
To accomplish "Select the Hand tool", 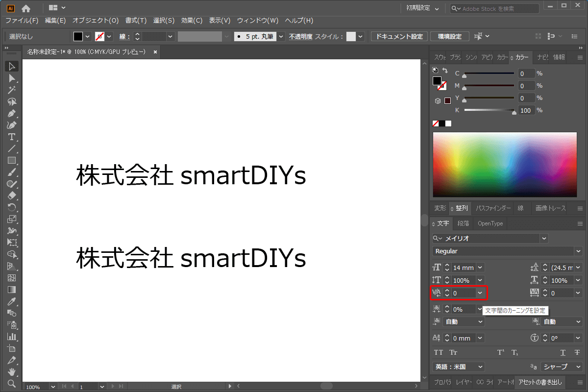I will point(12,372).
